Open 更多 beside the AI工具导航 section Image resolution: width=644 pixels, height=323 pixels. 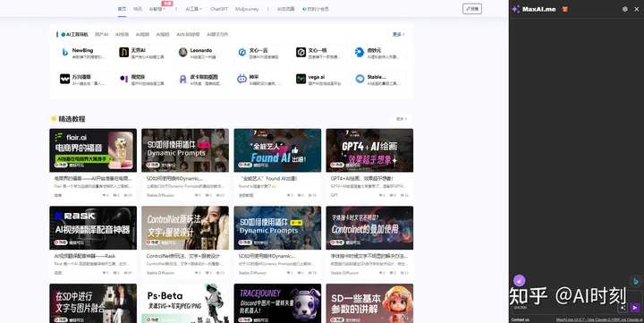(398, 35)
